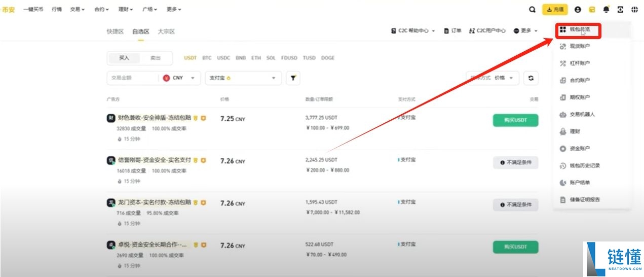Choose 现货账户 in the wallet menu

(579, 46)
